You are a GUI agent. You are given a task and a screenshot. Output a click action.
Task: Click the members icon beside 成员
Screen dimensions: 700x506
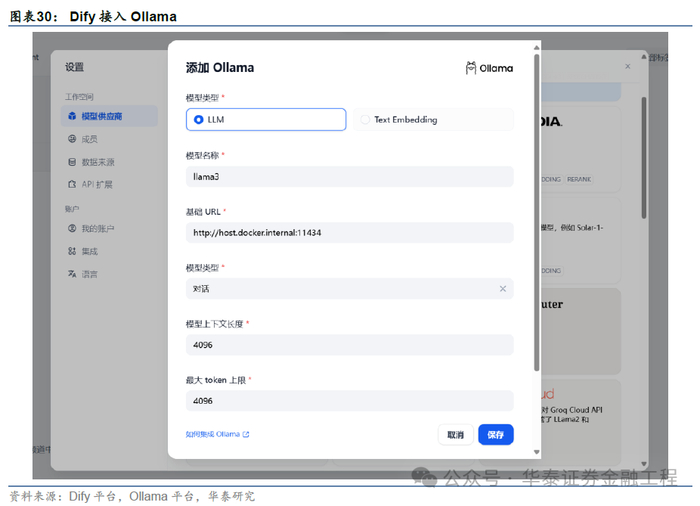tap(72, 138)
